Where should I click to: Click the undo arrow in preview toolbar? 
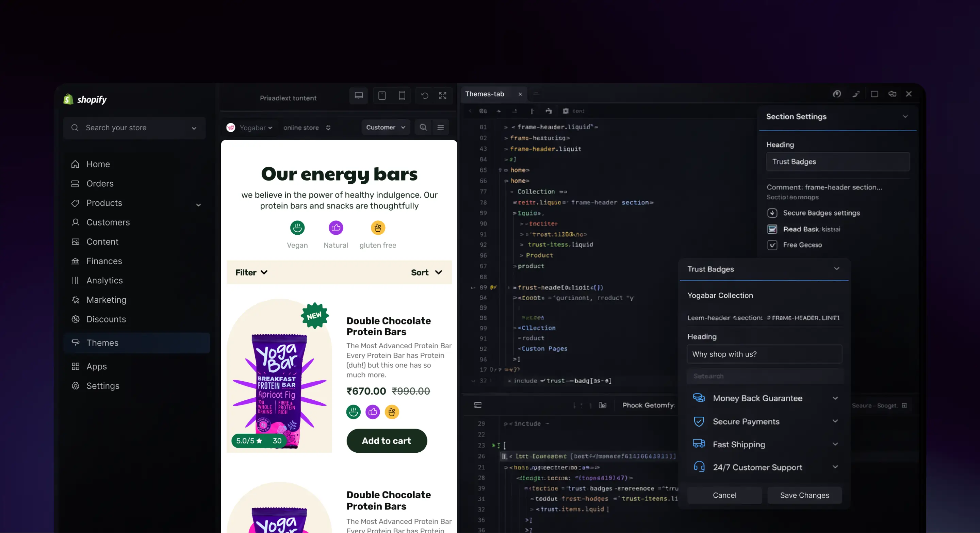(x=424, y=96)
